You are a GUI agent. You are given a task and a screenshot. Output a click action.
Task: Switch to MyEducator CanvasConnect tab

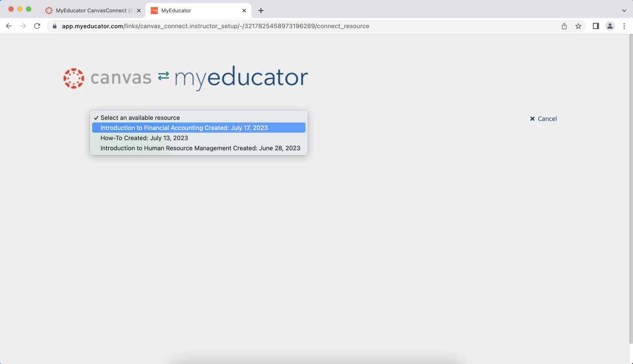click(x=94, y=10)
